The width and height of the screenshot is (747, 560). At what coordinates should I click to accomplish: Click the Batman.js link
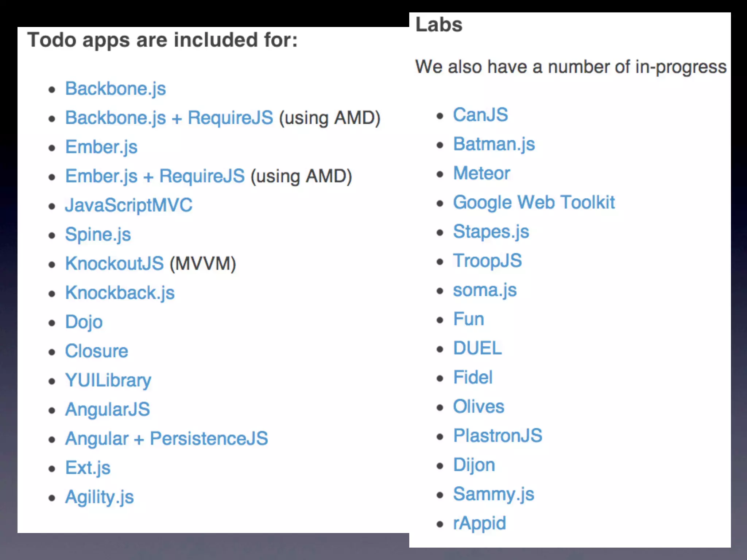pyautogui.click(x=494, y=144)
